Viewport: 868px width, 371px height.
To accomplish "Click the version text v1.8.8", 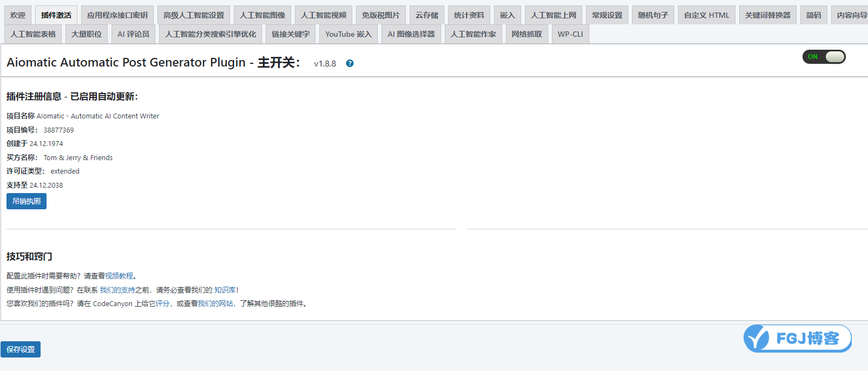I will 325,64.
